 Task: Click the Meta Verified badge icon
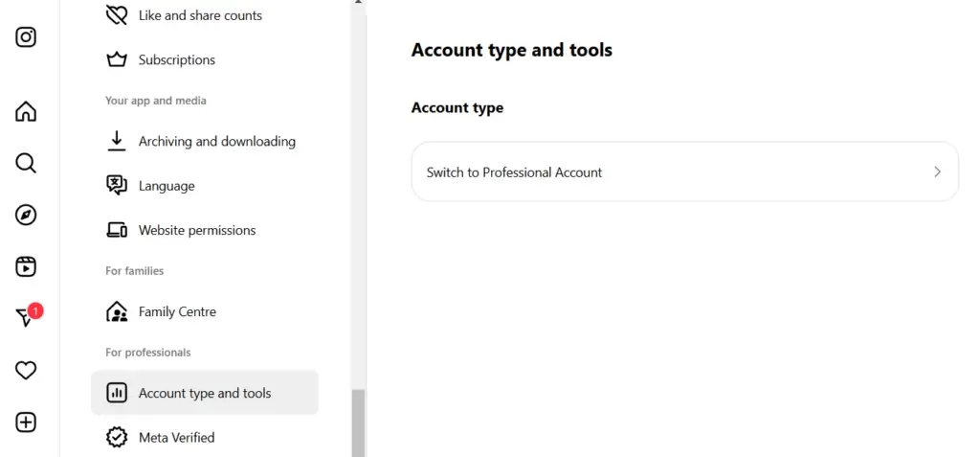point(117,438)
